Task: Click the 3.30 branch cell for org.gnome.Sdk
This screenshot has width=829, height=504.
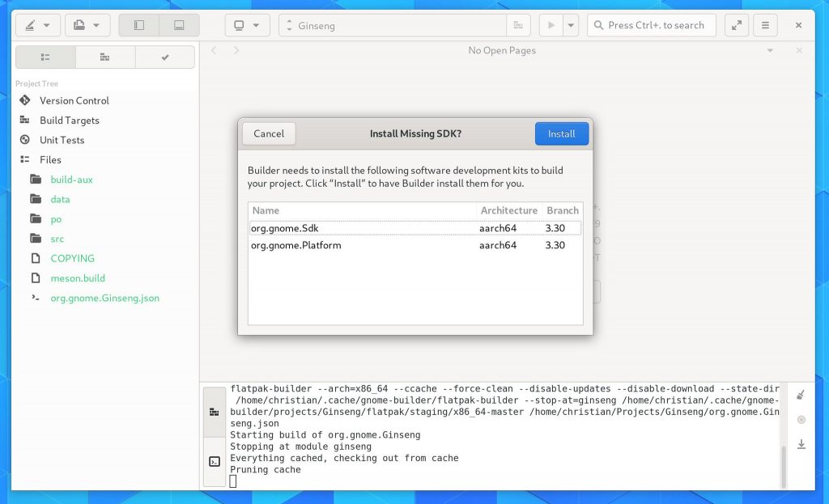Action: point(555,228)
